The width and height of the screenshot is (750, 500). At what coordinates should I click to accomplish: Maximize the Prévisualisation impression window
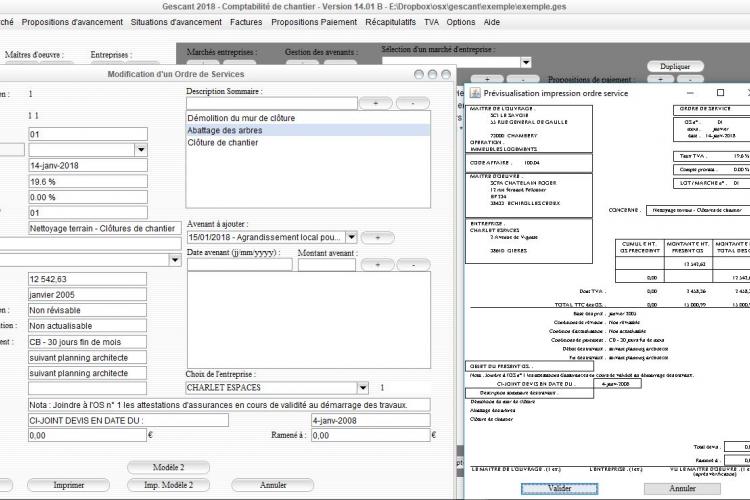(720, 93)
